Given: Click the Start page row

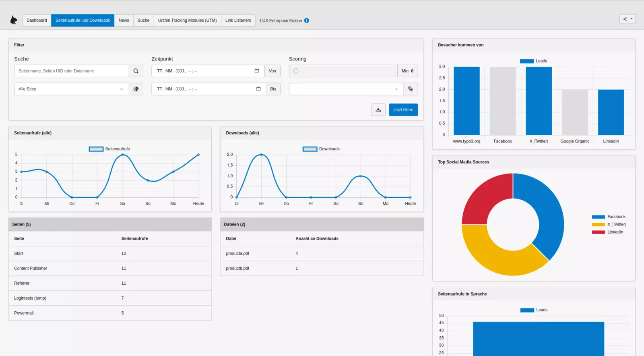Looking at the screenshot, I should point(110,253).
